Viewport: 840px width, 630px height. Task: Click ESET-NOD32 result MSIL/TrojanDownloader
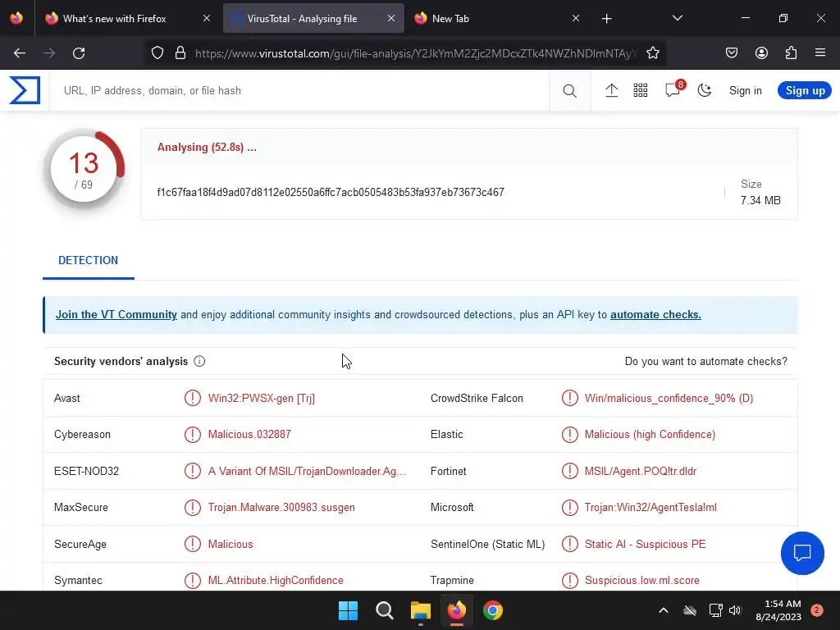pyautogui.click(x=307, y=471)
